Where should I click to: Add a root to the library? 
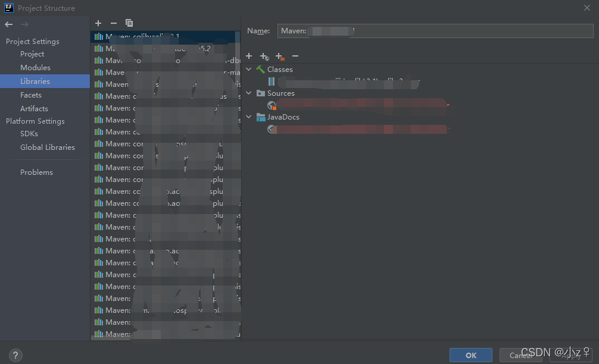coord(249,56)
